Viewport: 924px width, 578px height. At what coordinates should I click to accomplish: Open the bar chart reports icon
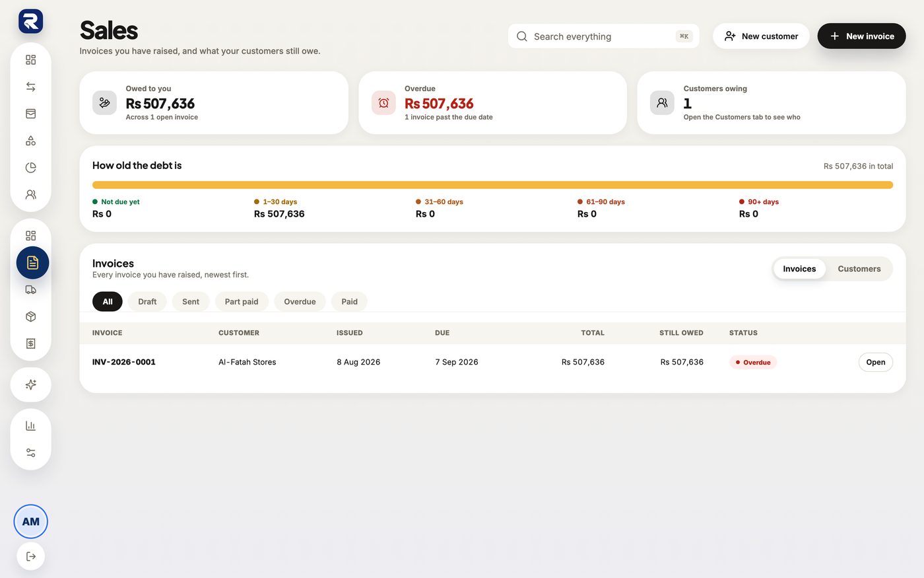point(30,426)
